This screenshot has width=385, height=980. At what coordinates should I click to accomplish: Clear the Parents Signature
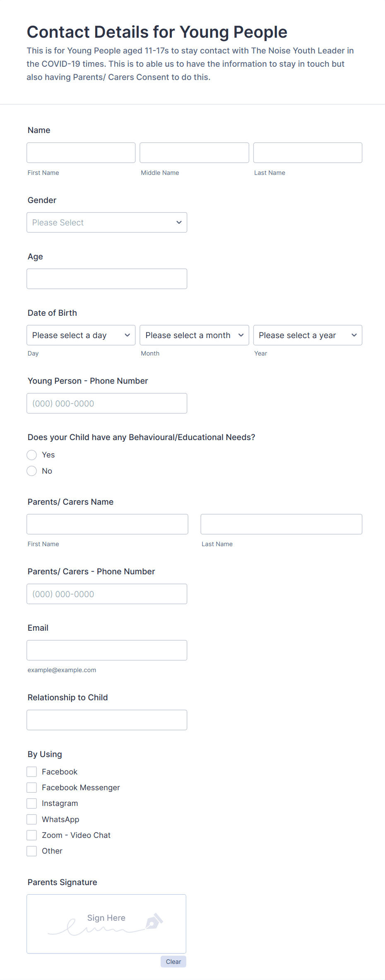coord(173,961)
